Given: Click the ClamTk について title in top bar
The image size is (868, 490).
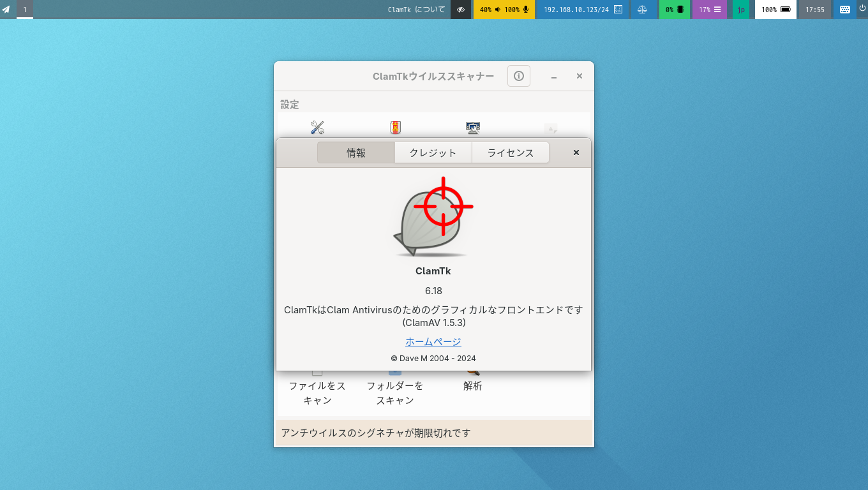Looking at the screenshot, I should click(417, 10).
